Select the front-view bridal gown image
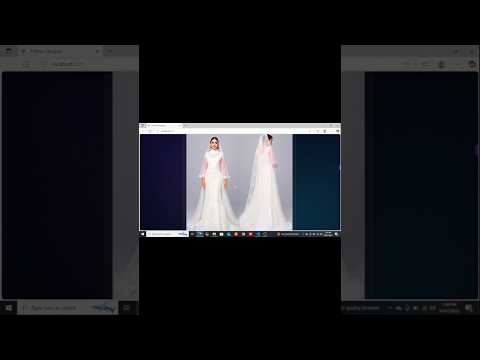Image resolution: width=480 pixels, height=360 pixels. (x=213, y=182)
